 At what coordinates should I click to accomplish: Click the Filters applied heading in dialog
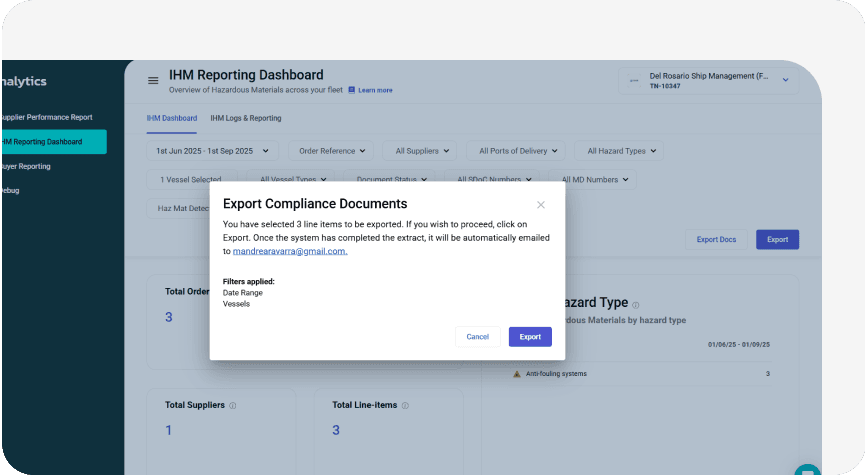click(x=248, y=281)
